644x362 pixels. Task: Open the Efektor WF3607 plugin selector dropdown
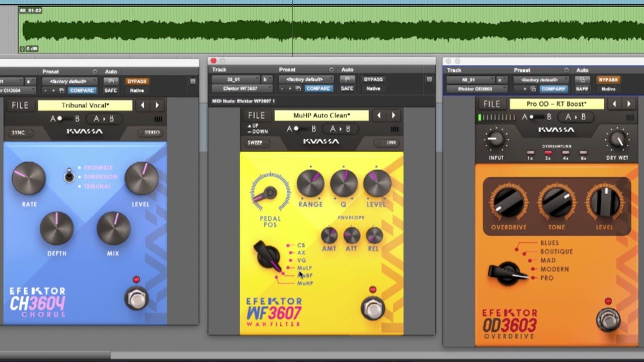242,88
